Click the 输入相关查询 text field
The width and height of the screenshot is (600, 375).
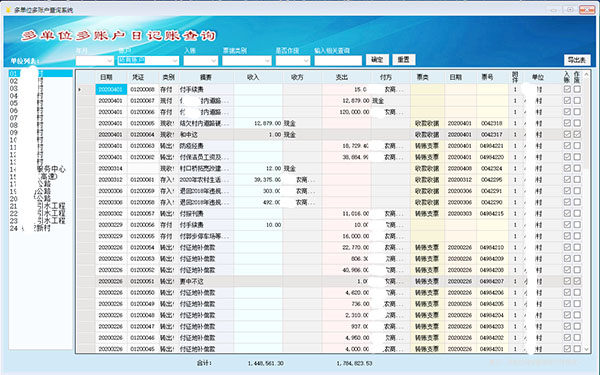click(338, 61)
